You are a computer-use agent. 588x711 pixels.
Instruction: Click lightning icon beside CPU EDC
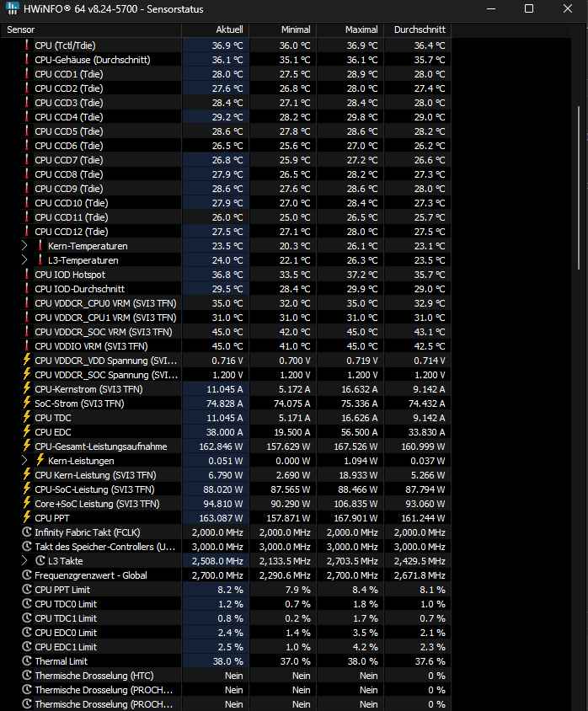[27, 431]
